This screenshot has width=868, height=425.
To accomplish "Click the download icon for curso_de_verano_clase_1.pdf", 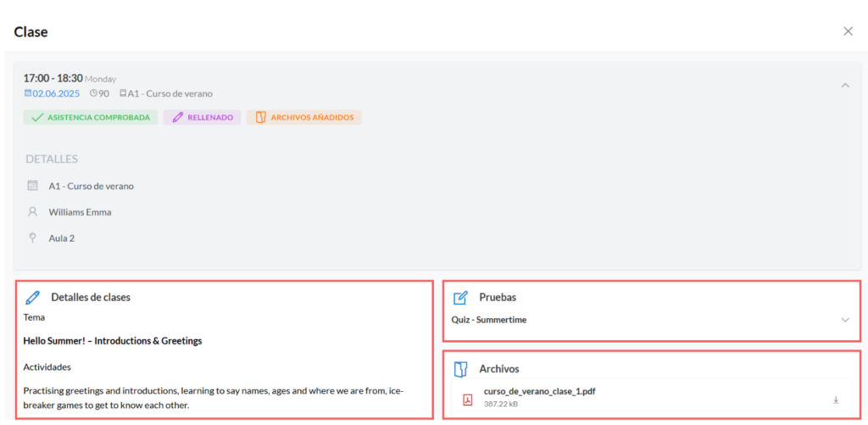I will pyautogui.click(x=836, y=400).
